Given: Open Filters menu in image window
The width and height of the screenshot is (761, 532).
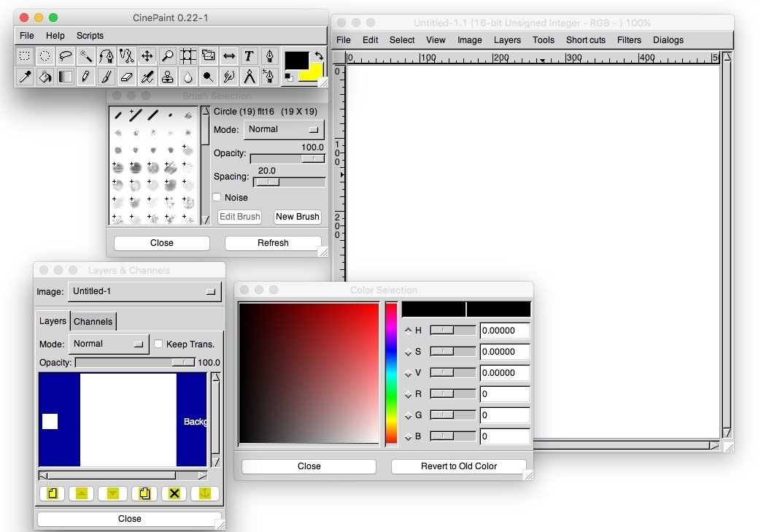Looking at the screenshot, I should pos(629,40).
